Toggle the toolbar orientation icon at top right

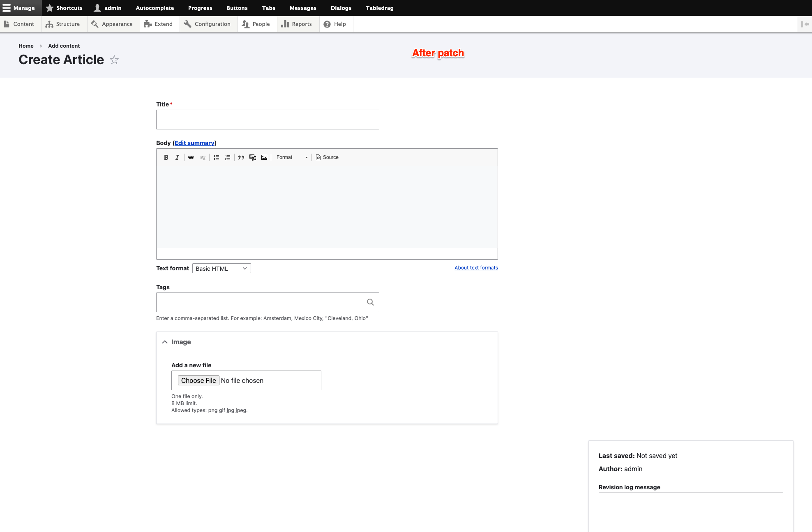(x=805, y=24)
